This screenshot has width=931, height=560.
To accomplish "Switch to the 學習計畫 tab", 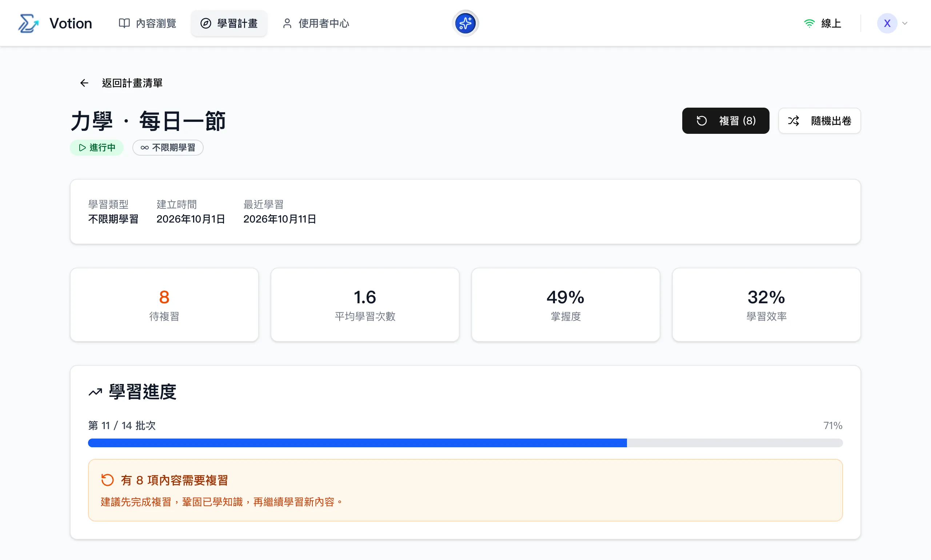I will [229, 23].
